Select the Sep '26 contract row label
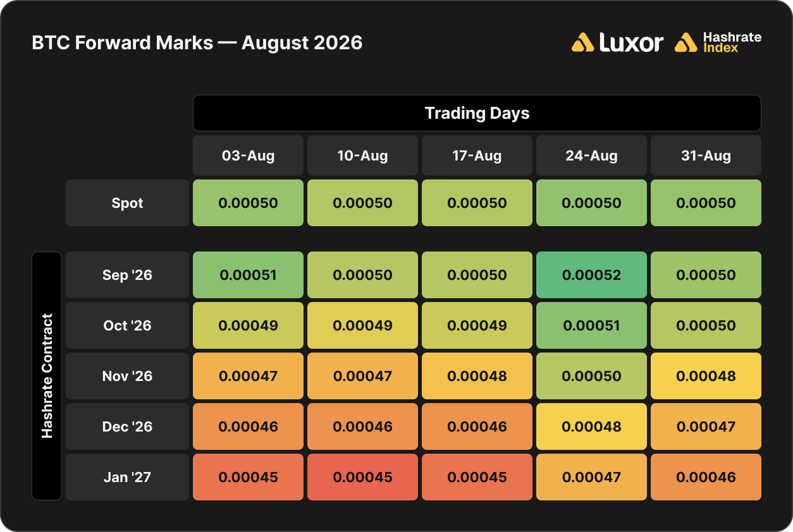This screenshot has height=532, width=793. (127, 275)
